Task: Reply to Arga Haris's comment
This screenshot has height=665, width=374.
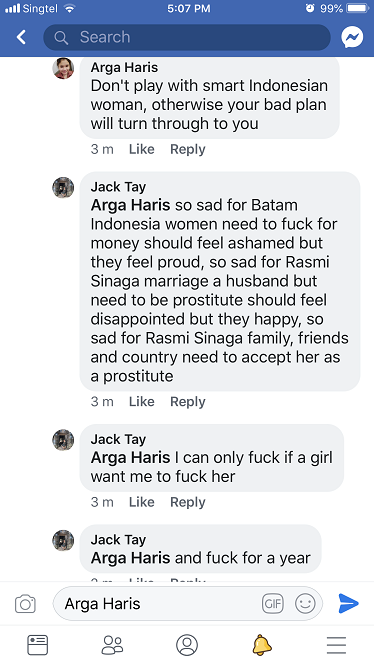Action: 187,149
